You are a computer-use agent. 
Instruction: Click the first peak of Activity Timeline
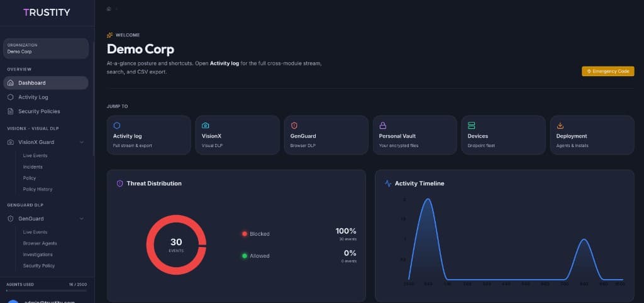click(x=428, y=199)
